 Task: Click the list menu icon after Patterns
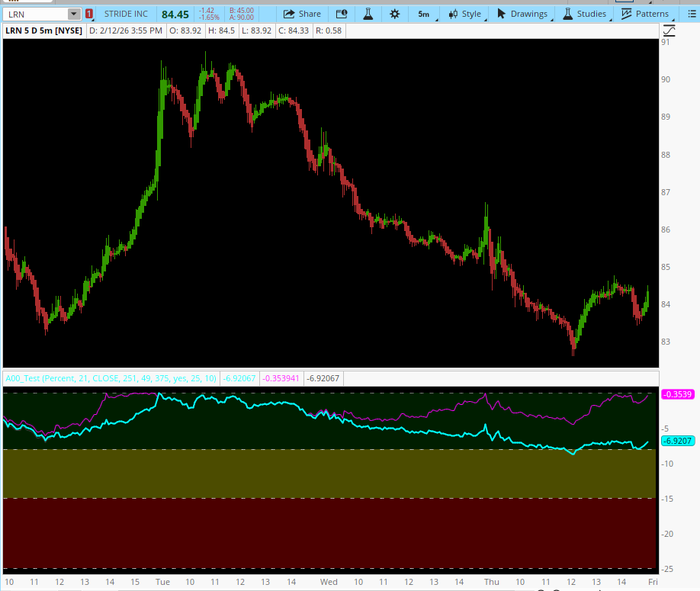(689, 14)
